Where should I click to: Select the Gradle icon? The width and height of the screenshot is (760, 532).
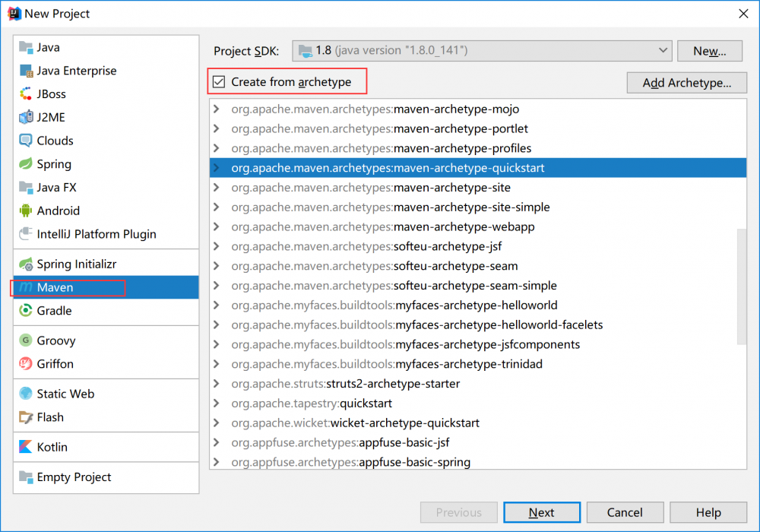(26, 311)
